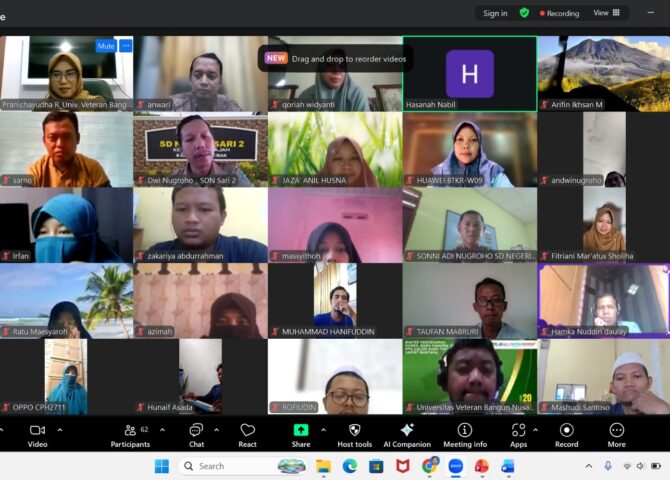Click the React heart icon

pyautogui.click(x=247, y=434)
